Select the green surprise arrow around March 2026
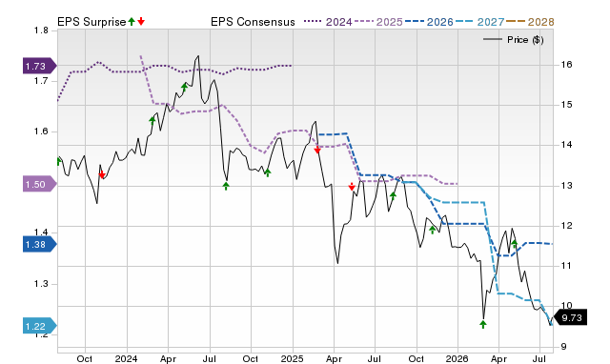Image resolution: width=610 pixels, height=364 pixels. coord(483,324)
